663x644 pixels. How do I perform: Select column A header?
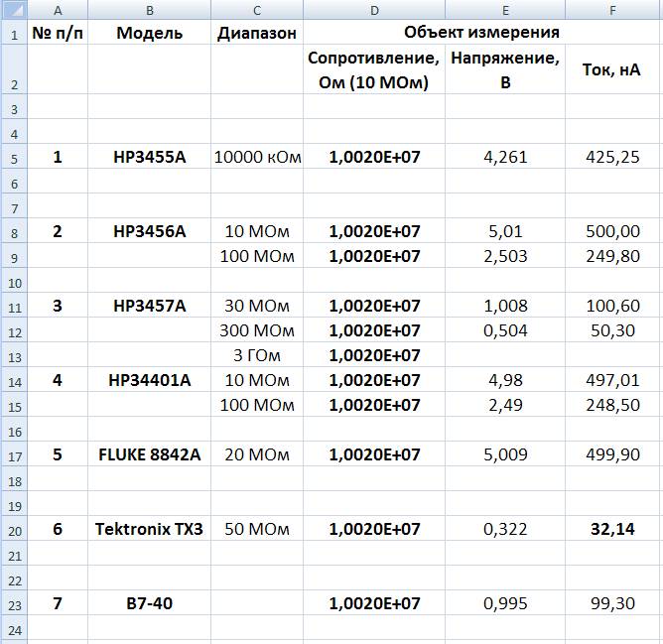coord(58,10)
